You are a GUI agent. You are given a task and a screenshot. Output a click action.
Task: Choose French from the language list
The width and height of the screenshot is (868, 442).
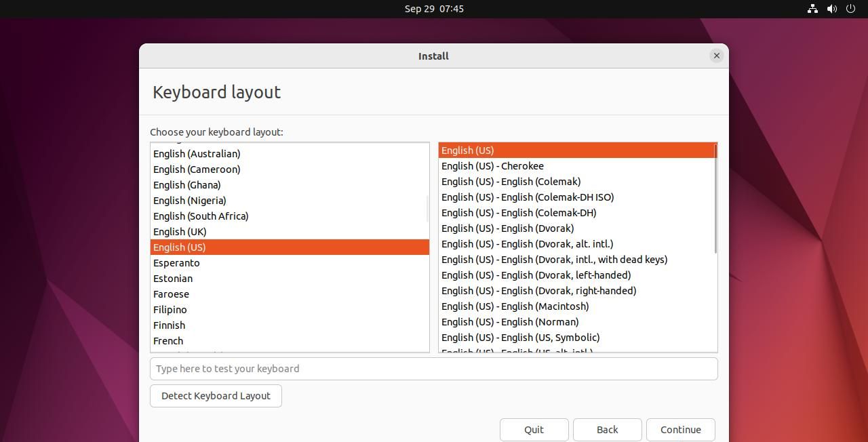(168, 341)
